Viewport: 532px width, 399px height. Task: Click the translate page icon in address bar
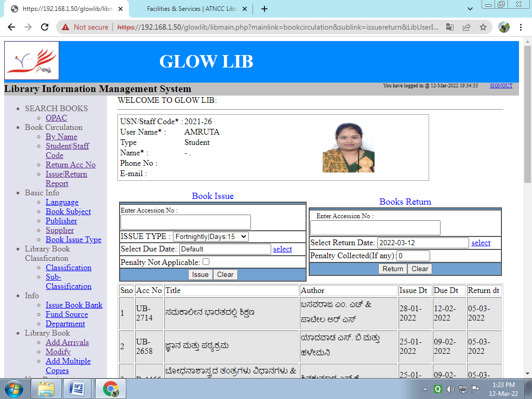(x=450, y=27)
